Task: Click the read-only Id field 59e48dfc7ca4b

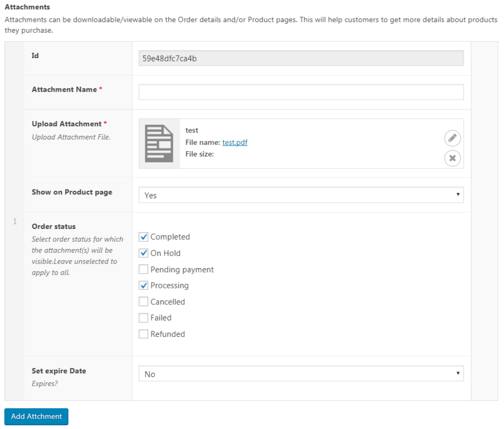Action: (301, 58)
